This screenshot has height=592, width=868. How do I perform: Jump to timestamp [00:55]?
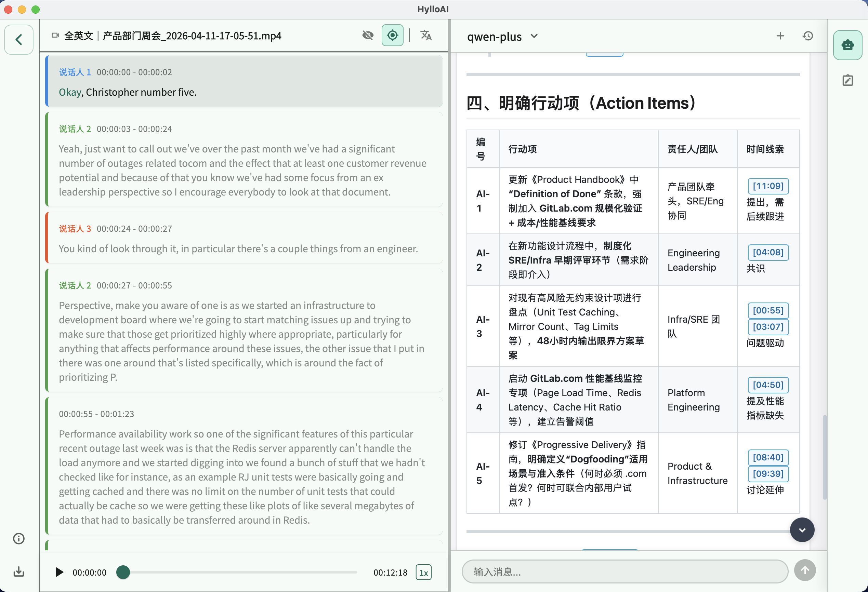tap(768, 311)
